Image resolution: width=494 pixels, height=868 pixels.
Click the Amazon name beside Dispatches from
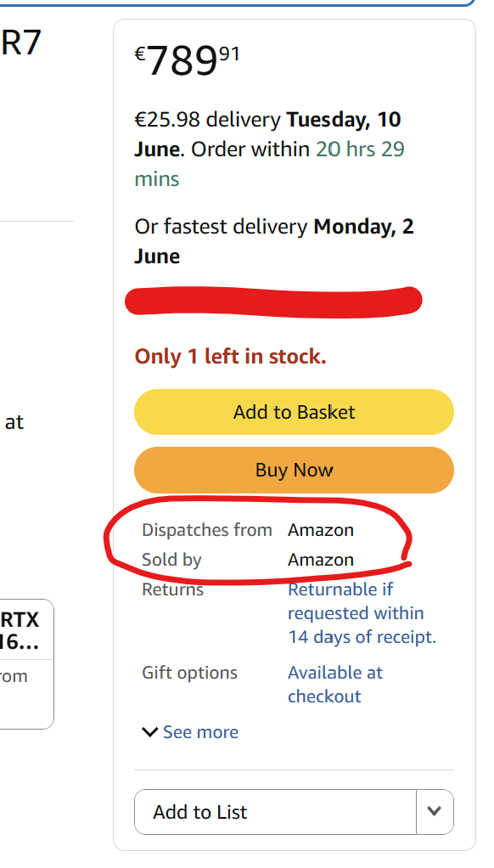(321, 530)
